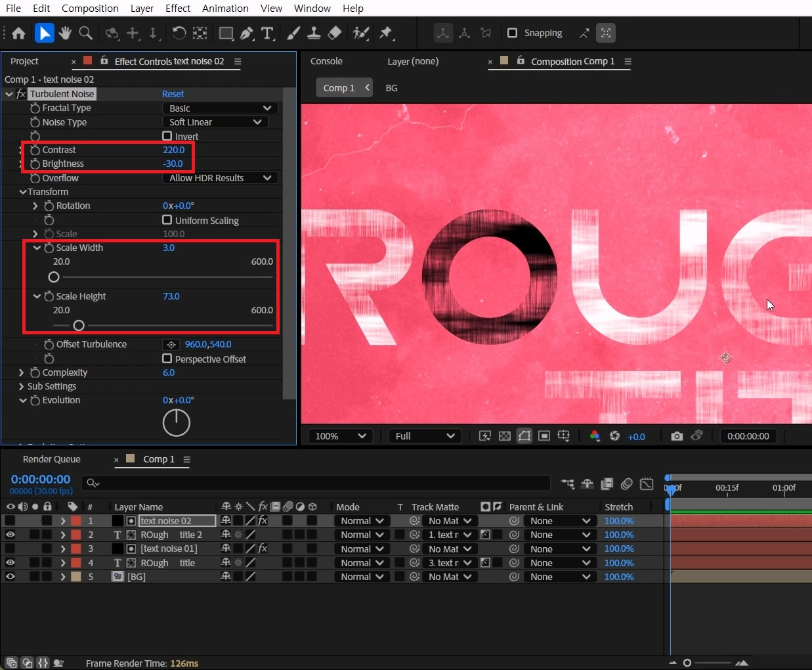Expand the Sub Settings group
Viewport: 812px width, 670px height.
click(x=21, y=386)
